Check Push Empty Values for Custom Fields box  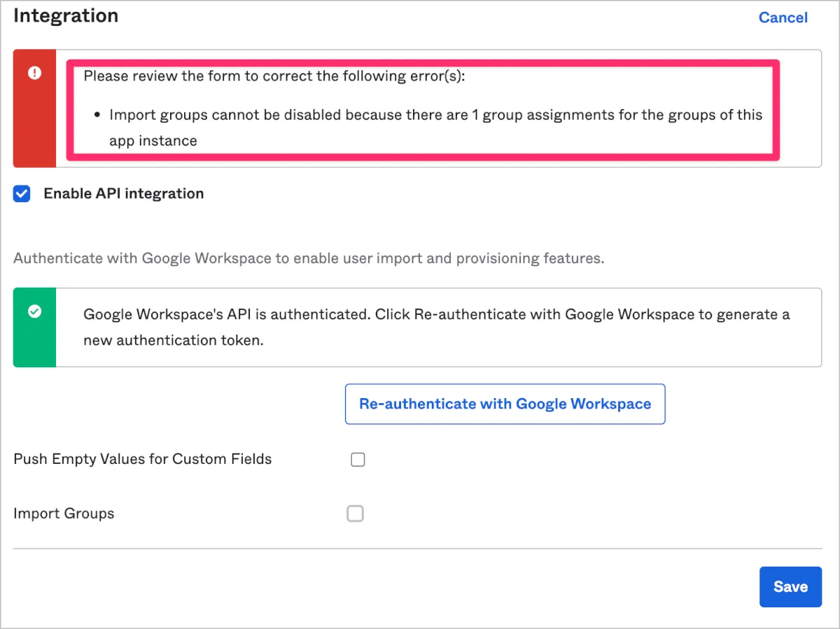pyautogui.click(x=358, y=460)
